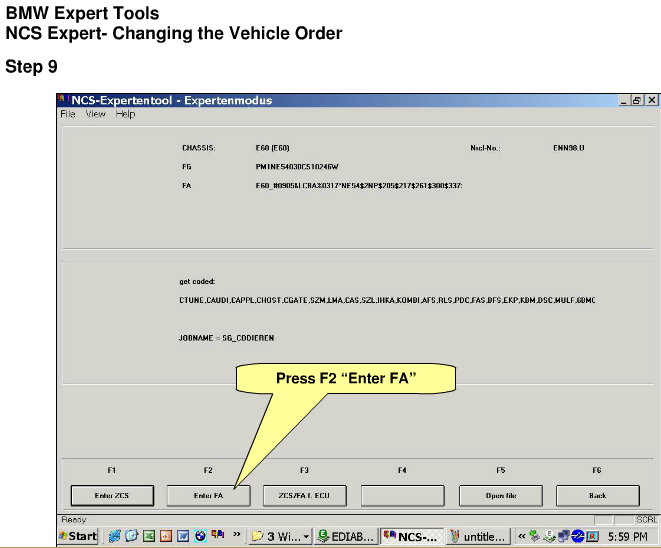Launch PowerPoint from quick launch
The width and height of the screenshot is (661, 548).
166,536
